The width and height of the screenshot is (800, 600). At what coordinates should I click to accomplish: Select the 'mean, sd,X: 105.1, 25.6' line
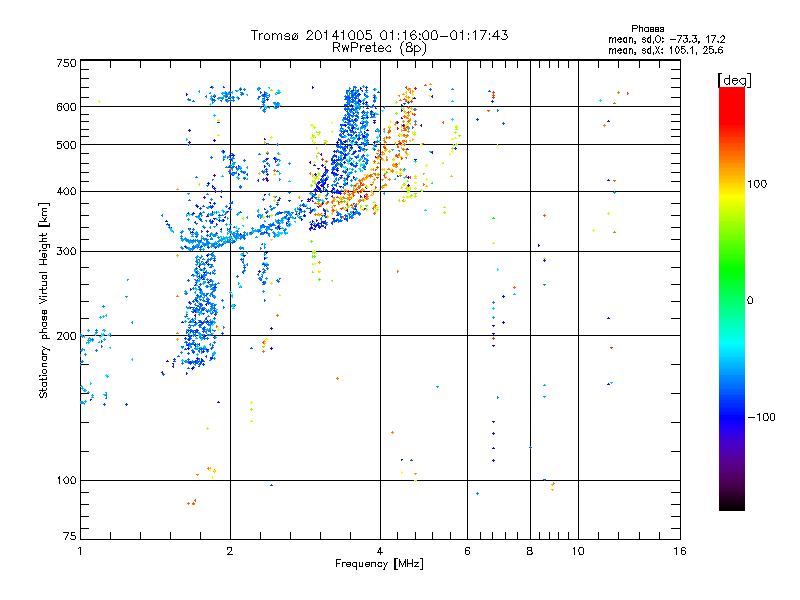665,50
